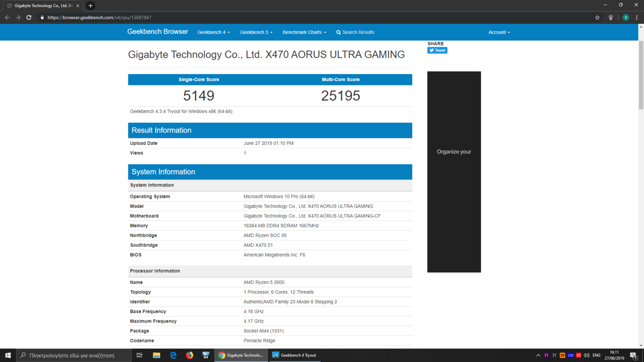Select the Single-Core Score value 5149
644x362 pixels.
pyautogui.click(x=199, y=96)
